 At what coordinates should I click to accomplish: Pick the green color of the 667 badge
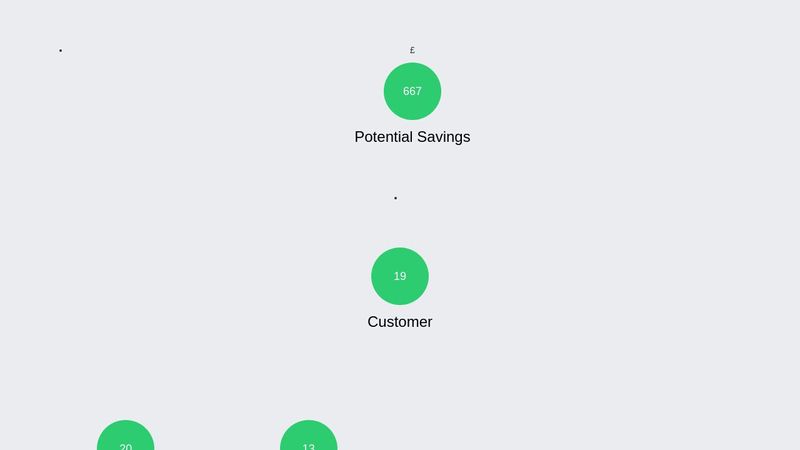[x=412, y=91]
